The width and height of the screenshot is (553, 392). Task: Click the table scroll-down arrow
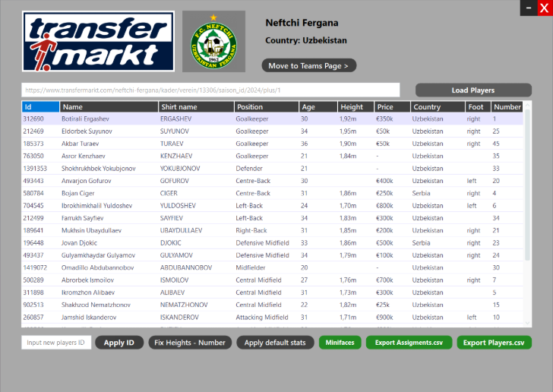click(x=528, y=323)
